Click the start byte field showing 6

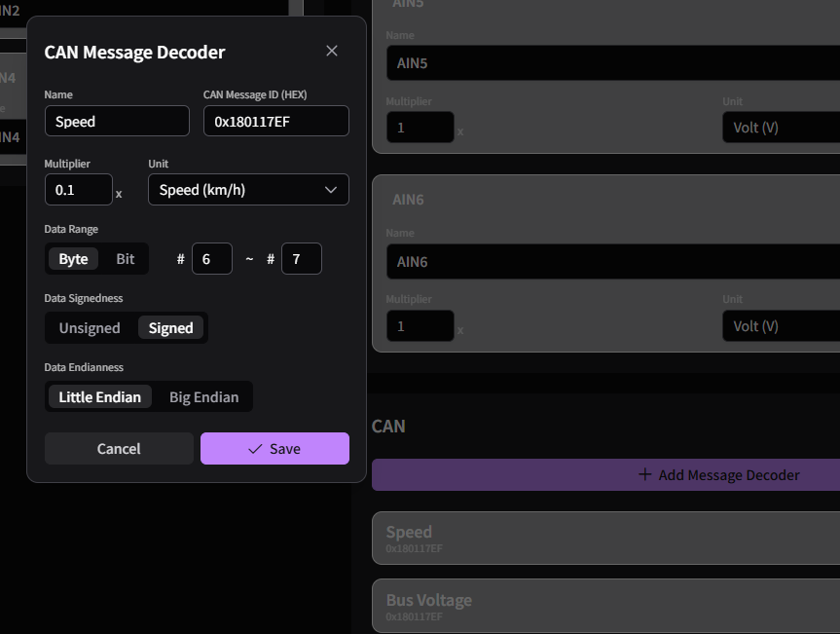[211, 259]
